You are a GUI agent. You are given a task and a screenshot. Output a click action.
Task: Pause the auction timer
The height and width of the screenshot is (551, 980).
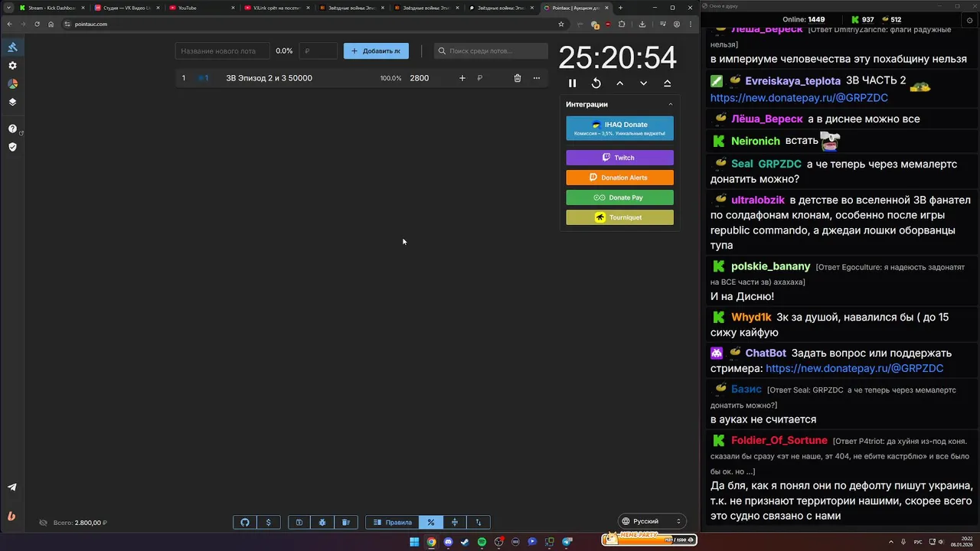[572, 83]
